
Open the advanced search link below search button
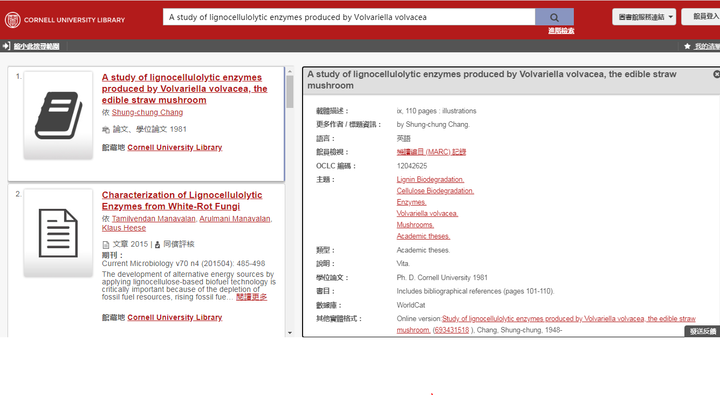tap(561, 31)
